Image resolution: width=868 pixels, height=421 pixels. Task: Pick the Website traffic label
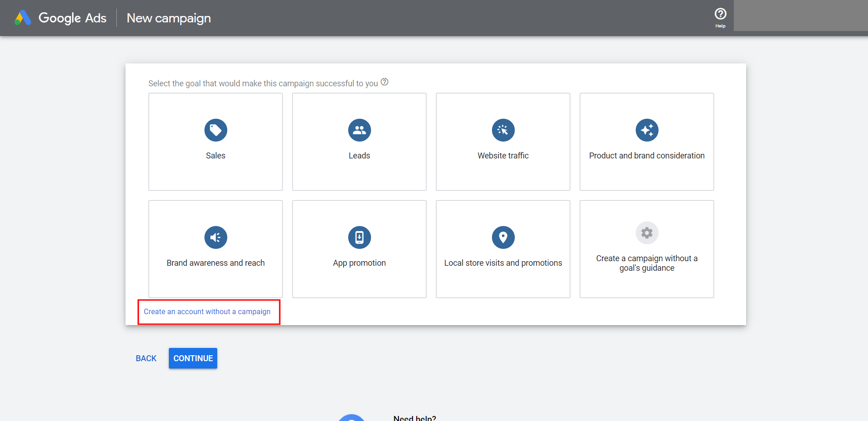[503, 156]
